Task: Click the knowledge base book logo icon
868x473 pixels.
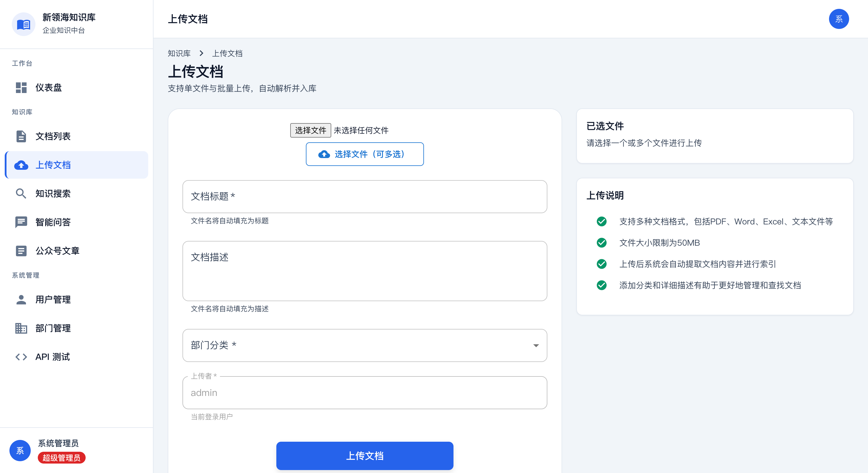Action: 24,24
